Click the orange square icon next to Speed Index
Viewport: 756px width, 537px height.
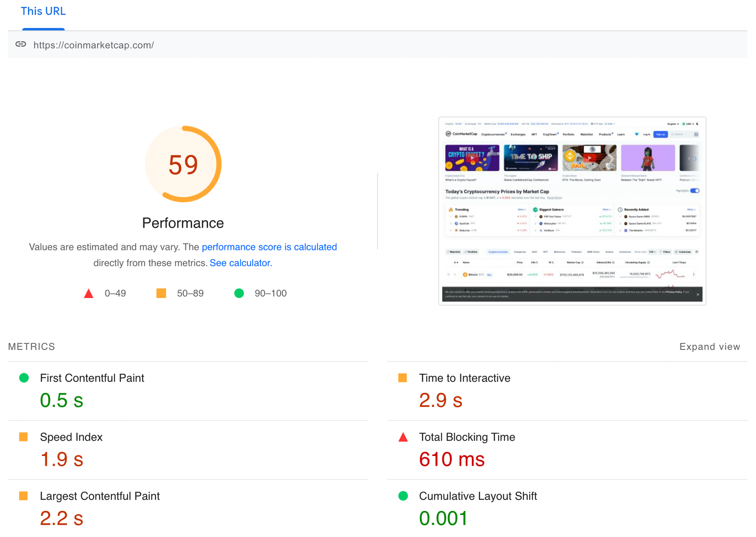pos(23,437)
